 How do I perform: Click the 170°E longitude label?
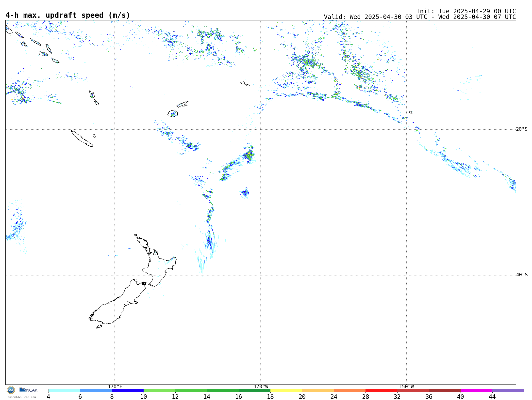[x=115, y=386]
